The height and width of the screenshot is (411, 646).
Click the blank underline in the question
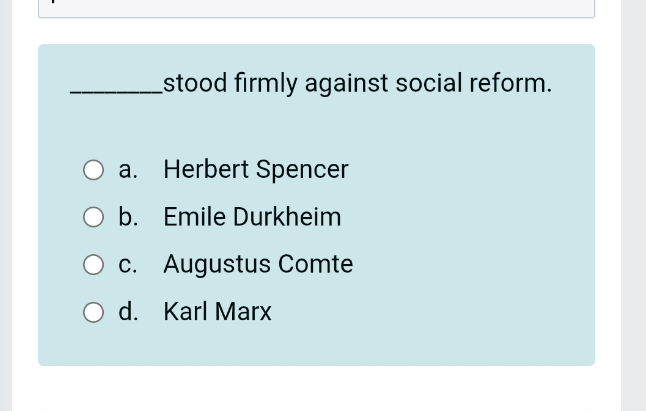point(117,93)
